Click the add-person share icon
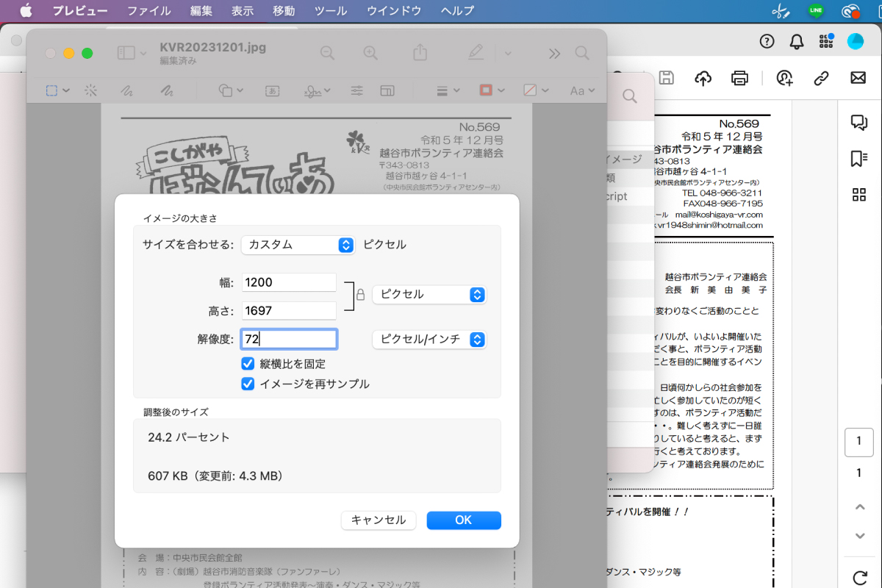The height and width of the screenshot is (588, 882). click(x=785, y=78)
